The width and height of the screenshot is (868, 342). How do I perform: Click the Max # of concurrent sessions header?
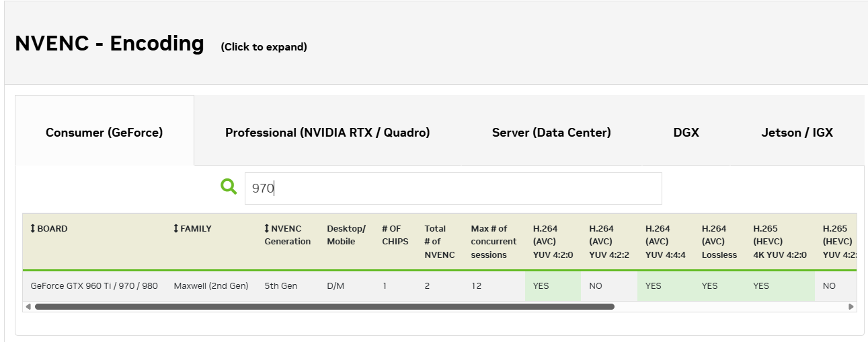[494, 241]
